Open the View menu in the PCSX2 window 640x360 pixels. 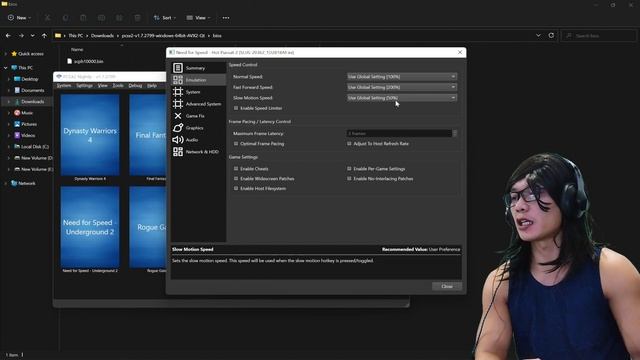pos(102,86)
